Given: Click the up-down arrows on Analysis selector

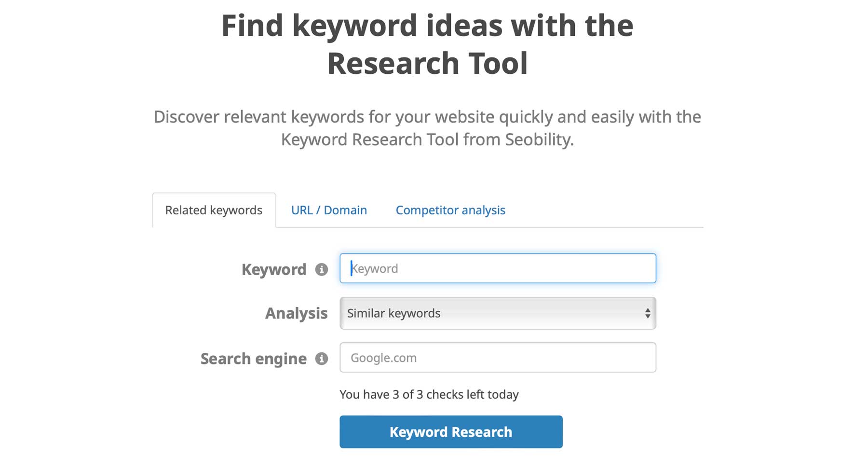Looking at the screenshot, I should click(648, 313).
